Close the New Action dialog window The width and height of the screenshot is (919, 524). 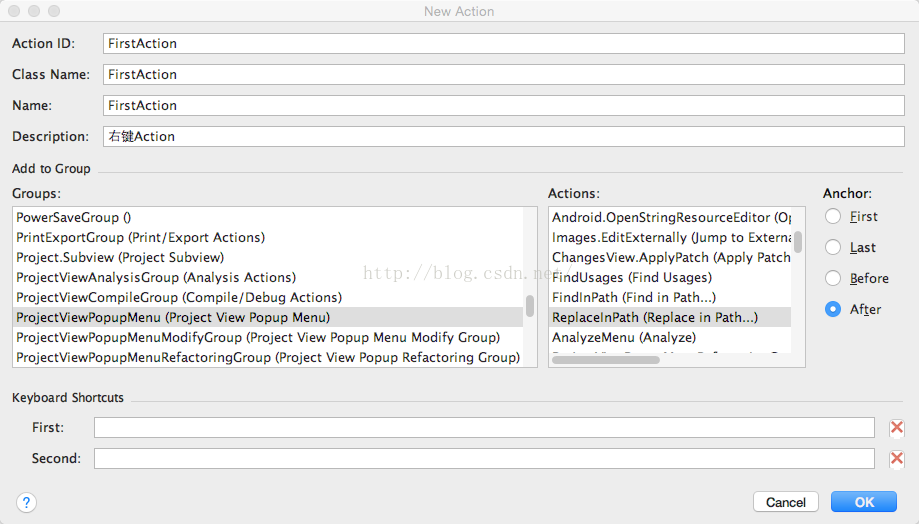15,11
